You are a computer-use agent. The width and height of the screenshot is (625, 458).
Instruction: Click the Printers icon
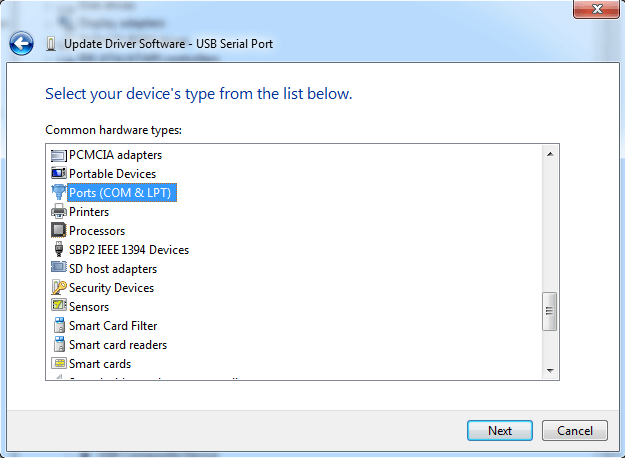58,212
